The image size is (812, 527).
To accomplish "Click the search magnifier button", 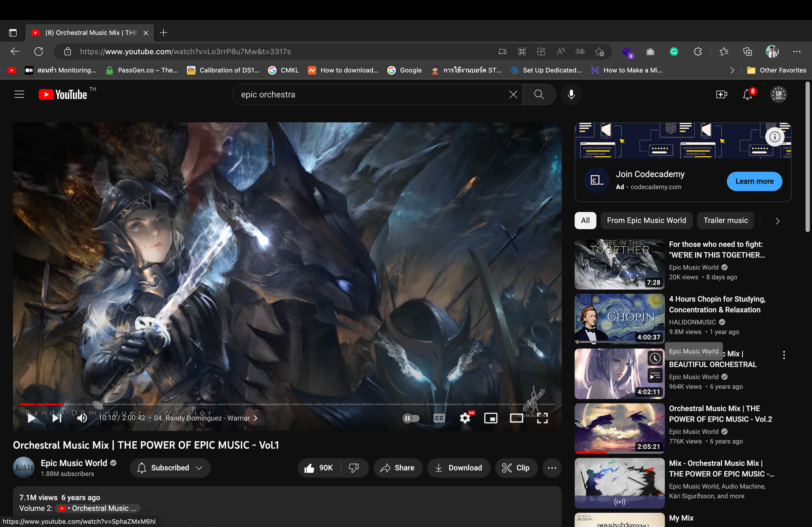I will click(539, 95).
